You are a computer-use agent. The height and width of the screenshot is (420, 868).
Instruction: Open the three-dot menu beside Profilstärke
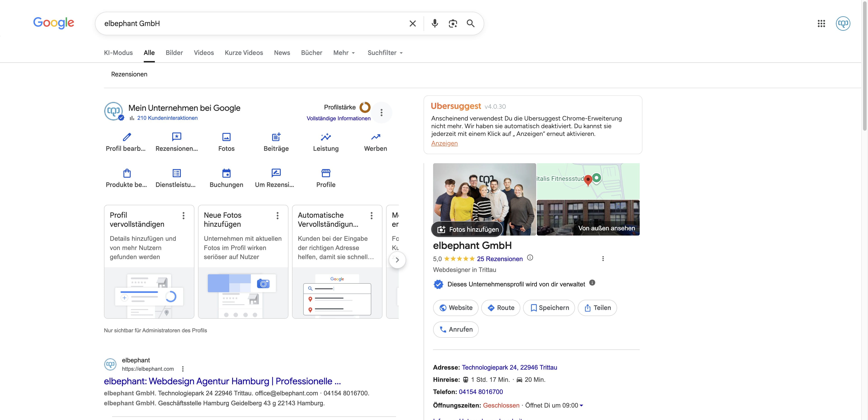[381, 112]
